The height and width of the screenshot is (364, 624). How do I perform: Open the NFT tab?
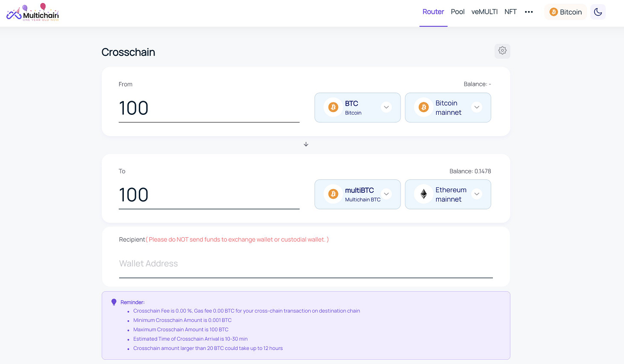point(510,12)
